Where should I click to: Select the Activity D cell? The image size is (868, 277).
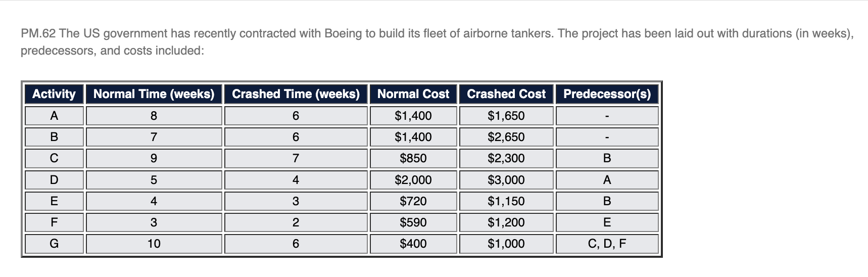click(x=54, y=180)
